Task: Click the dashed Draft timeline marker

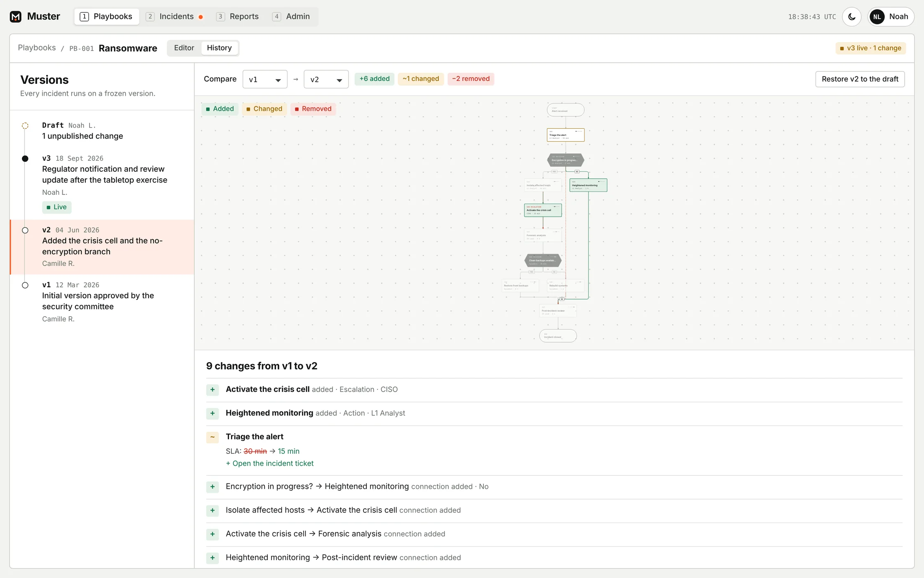Action: click(25, 126)
